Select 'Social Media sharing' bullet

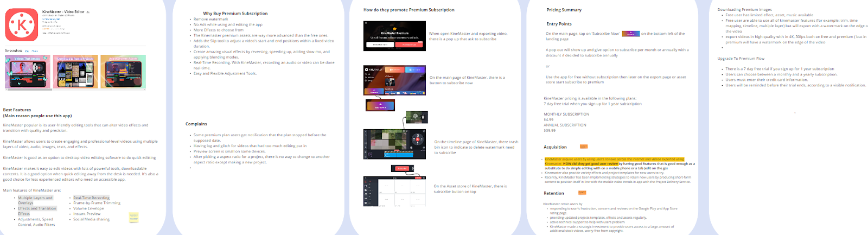click(91, 219)
